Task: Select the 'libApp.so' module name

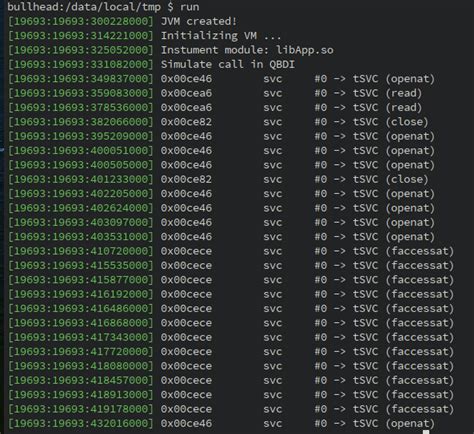Action: [x=305, y=50]
